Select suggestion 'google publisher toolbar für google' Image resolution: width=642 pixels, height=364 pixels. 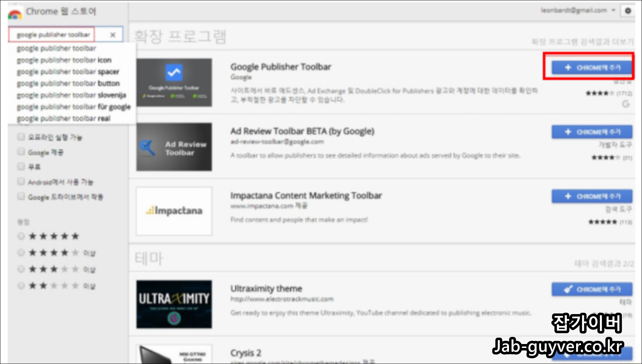coord(73,107)
